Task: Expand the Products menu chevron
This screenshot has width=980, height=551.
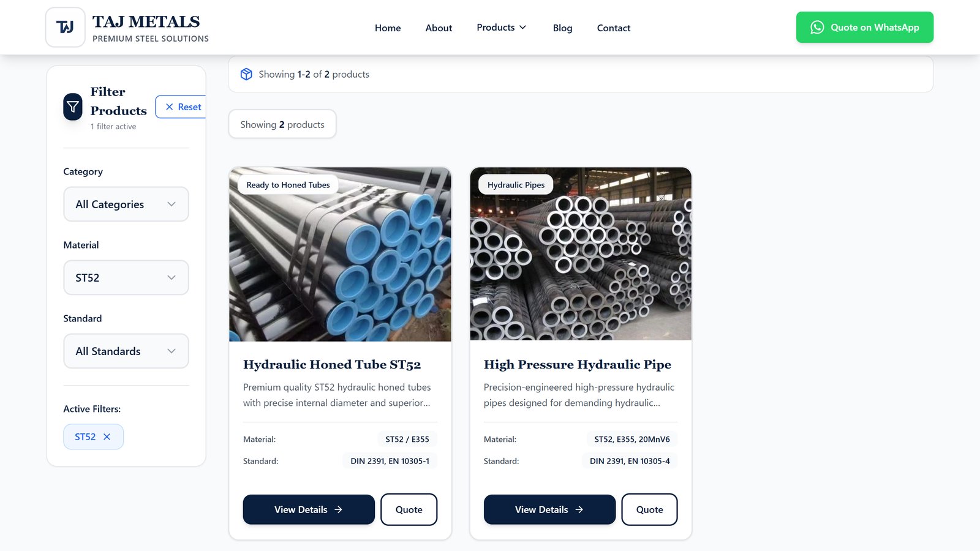Action: (522, 28)
